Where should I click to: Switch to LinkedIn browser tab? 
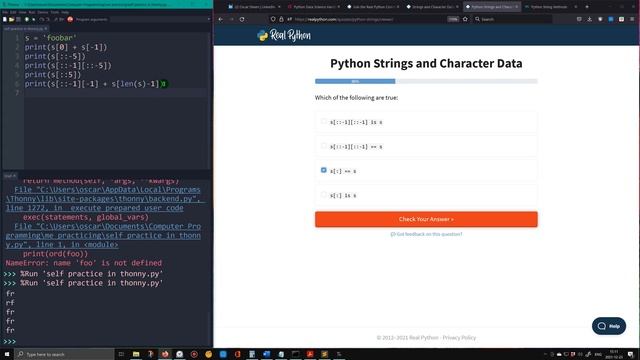pyautogui.click(x=254, y=7)
